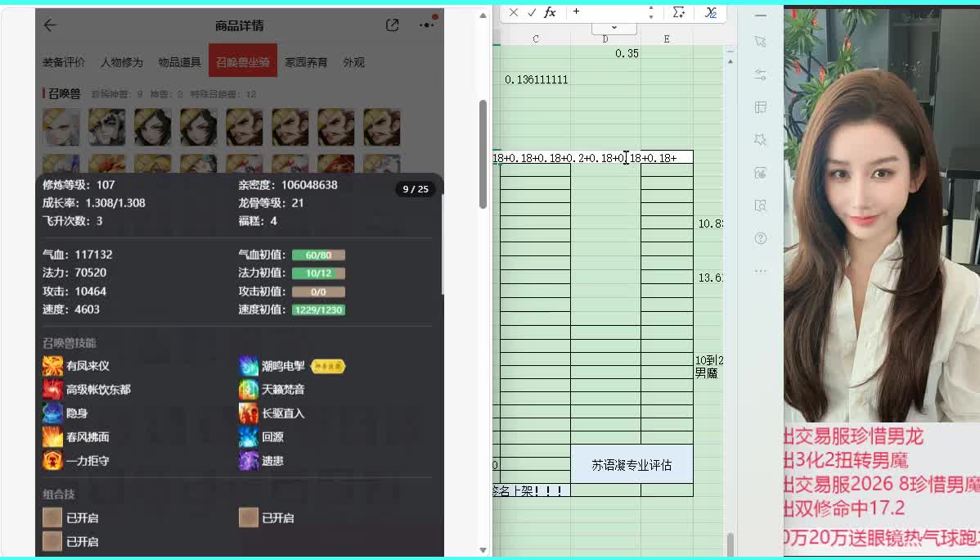980x560 pixels.
Task: Switch to the 装备评价 tab
Action: point(63,62)
